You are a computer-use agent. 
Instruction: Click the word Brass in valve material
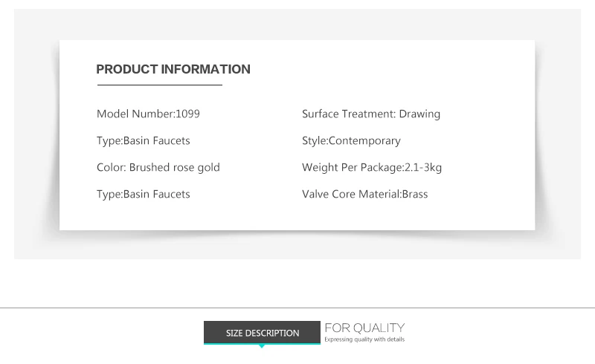[x=415, y=194]
